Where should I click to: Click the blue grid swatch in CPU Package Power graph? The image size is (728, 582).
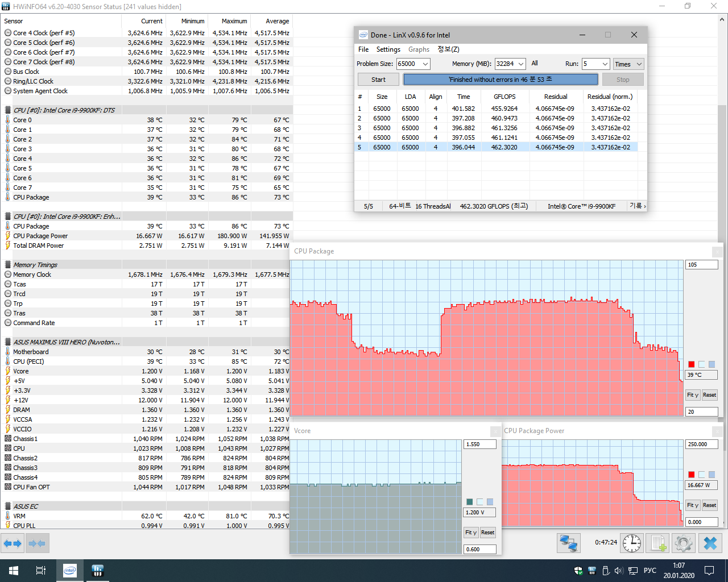(x=712, y=475)
